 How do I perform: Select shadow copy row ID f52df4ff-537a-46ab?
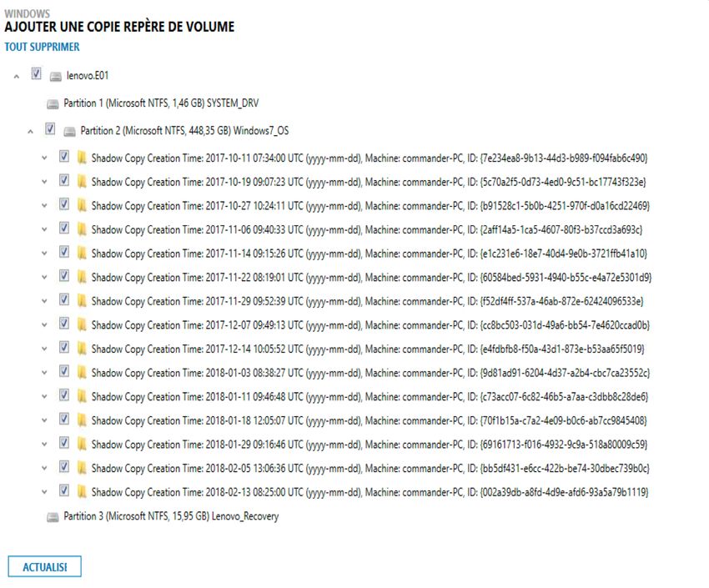pyautogui.click(x=367, y=301)
